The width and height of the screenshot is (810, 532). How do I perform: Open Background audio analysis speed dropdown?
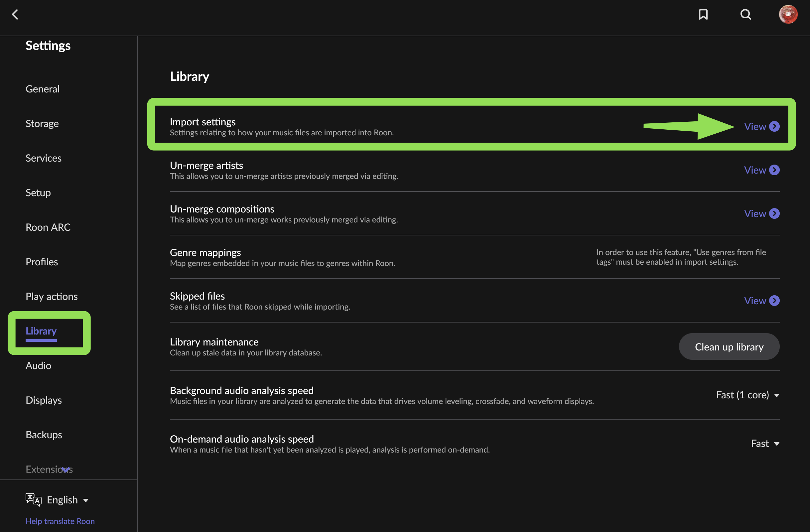(747, 395)
